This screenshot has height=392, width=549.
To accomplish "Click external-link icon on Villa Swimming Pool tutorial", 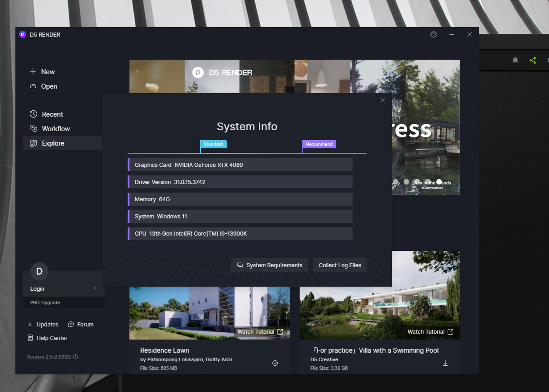I will pyautogui.click(x=450, y=332).
